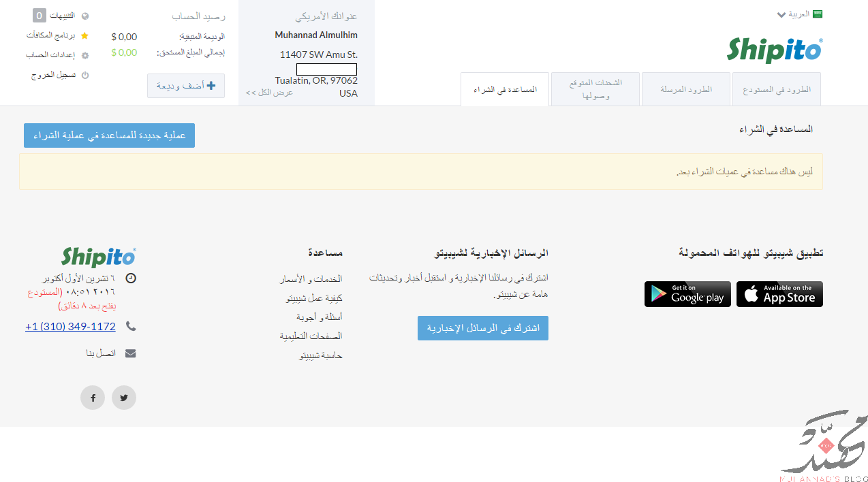
Task: Click the green إجمالي المبلغ المستحق value
Action: 124,52
